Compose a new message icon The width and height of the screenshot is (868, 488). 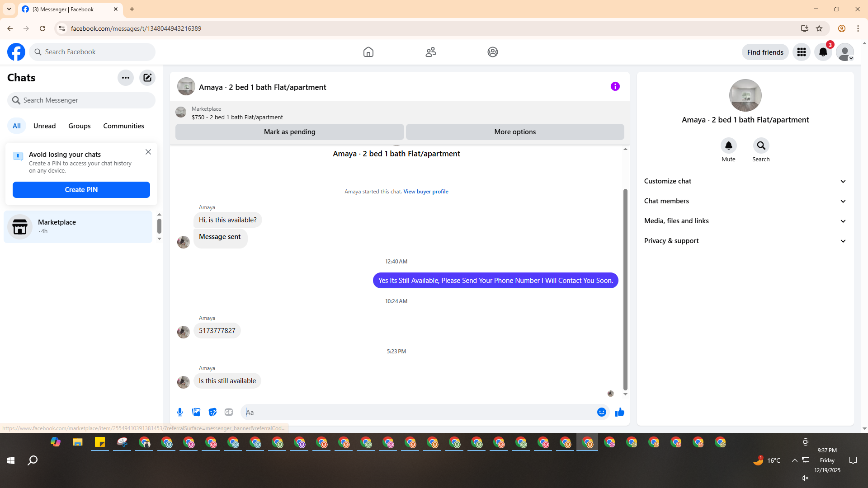pyautogui.click(x=147, y=78)
